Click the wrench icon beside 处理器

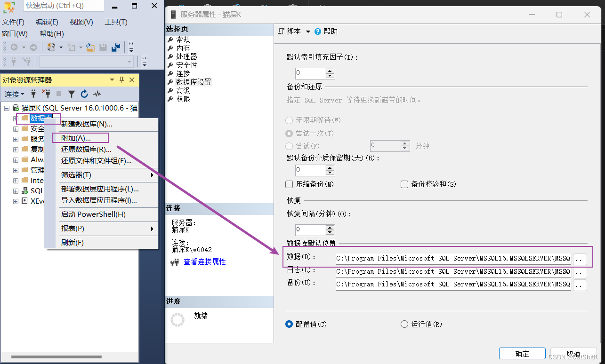pyautogui.click(x=170, y=57)
